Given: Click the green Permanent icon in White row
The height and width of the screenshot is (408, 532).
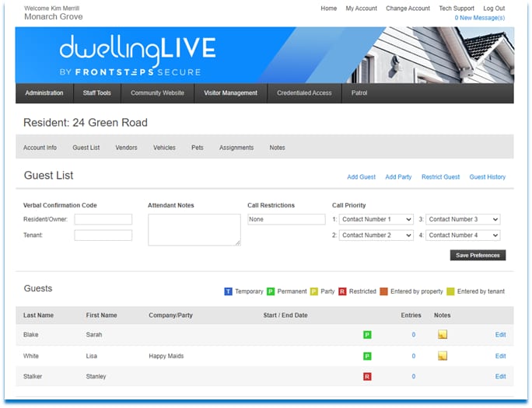Looking at the screenshot, I should point(367,356).
